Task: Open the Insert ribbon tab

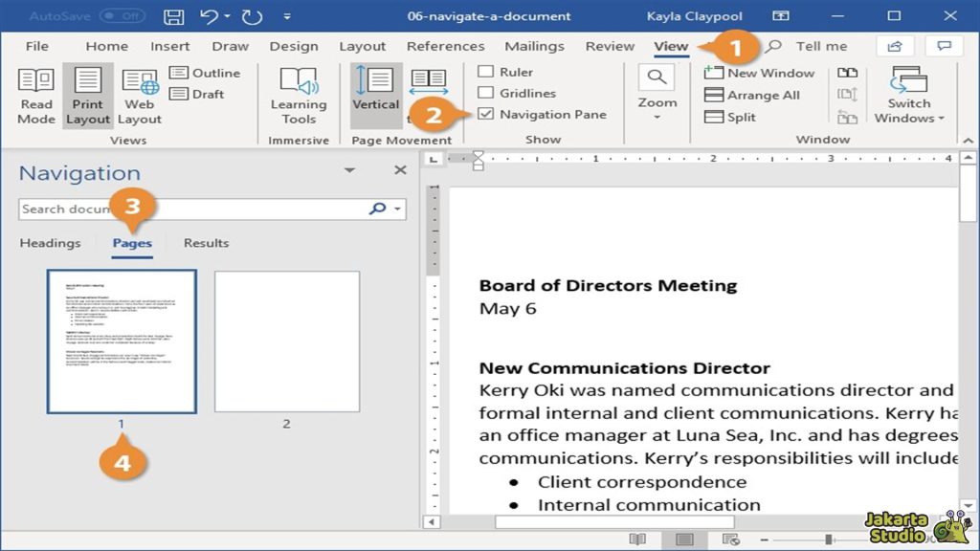Action: (169, 46)
